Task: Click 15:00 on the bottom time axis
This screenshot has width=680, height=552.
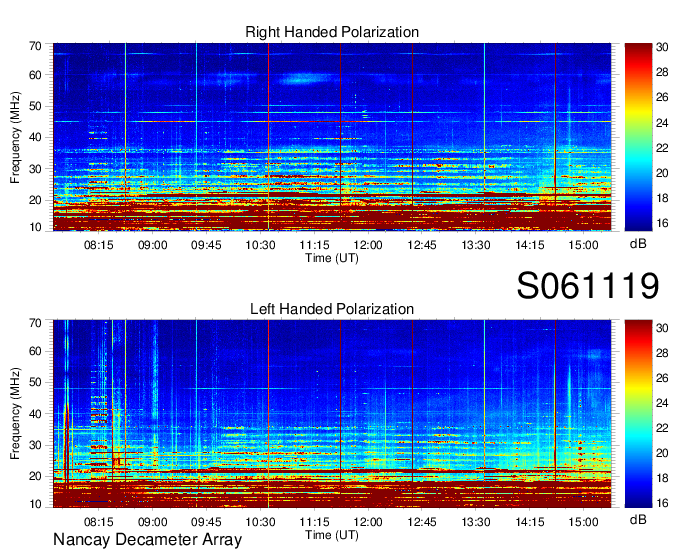Action: (x=583, y=522)
